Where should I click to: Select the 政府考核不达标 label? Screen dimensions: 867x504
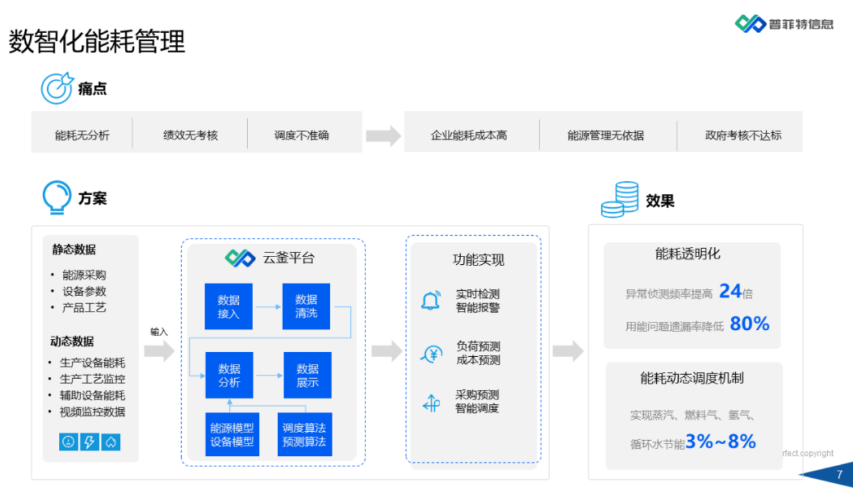pyautogui.click(x=741, y=134)
